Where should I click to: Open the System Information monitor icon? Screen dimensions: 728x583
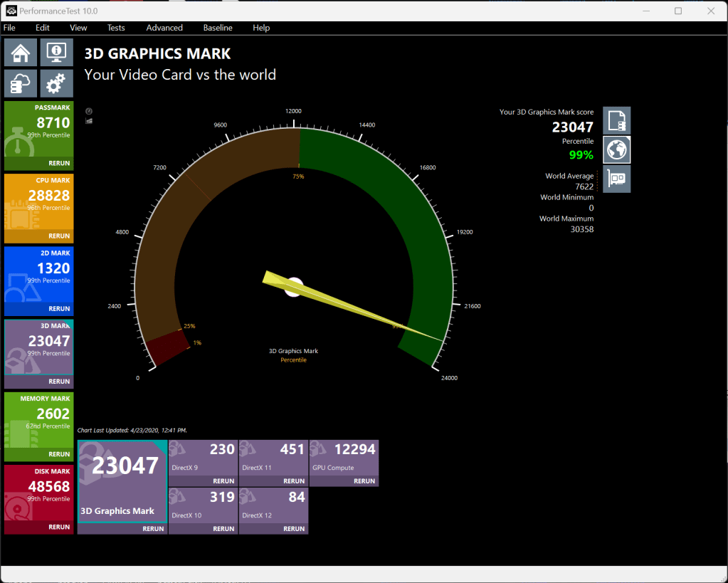[57, 52]
